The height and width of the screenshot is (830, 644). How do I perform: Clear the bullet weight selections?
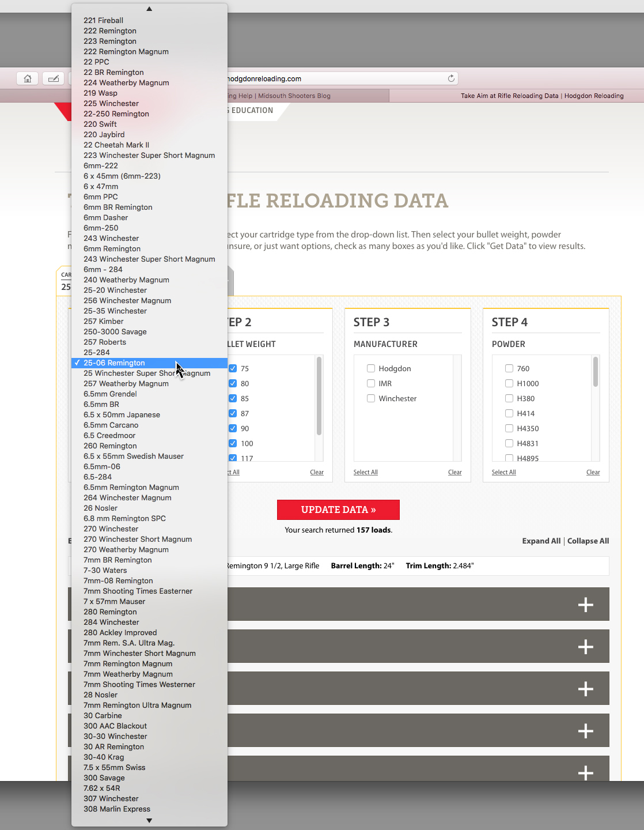coord(317,472)
